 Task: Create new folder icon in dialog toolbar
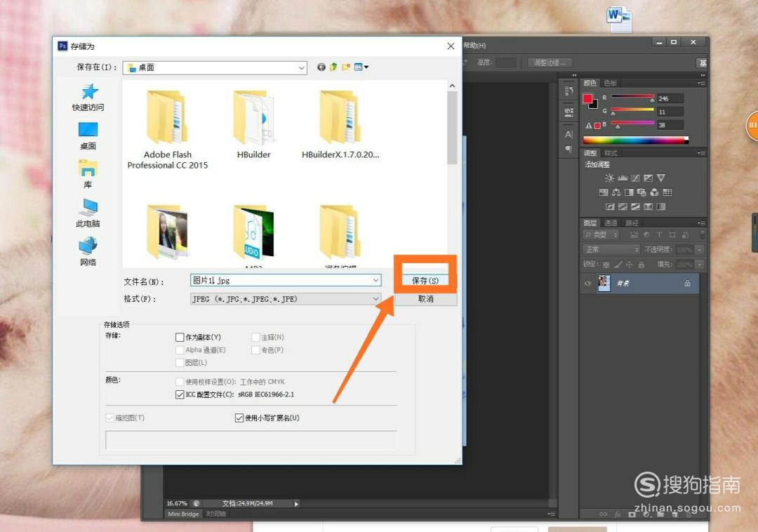[x=345, y=67]
